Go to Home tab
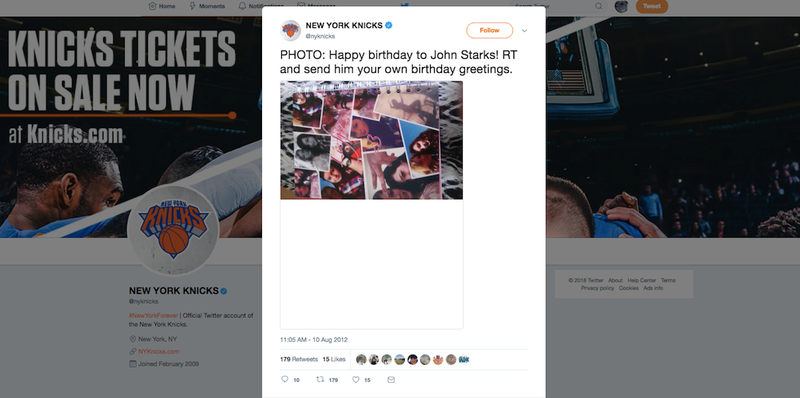Screen dimensions: 800x398 coord(162,6)
